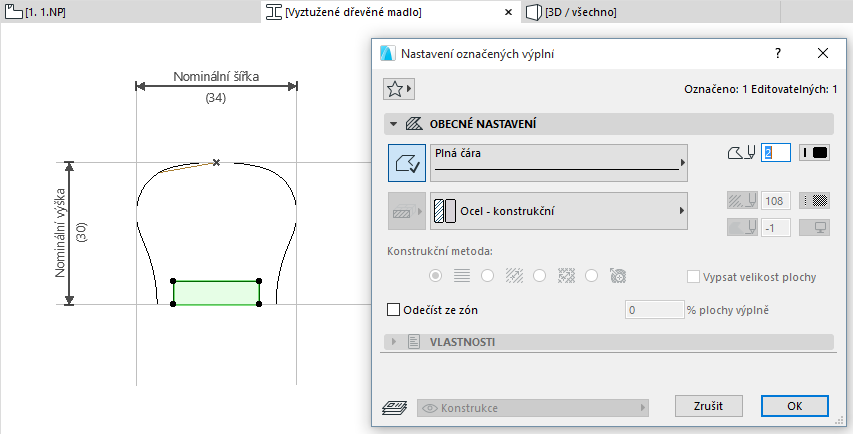Select the green steel fill rectangle
Screen dimensions: 853x434
(x=216, y=293)
